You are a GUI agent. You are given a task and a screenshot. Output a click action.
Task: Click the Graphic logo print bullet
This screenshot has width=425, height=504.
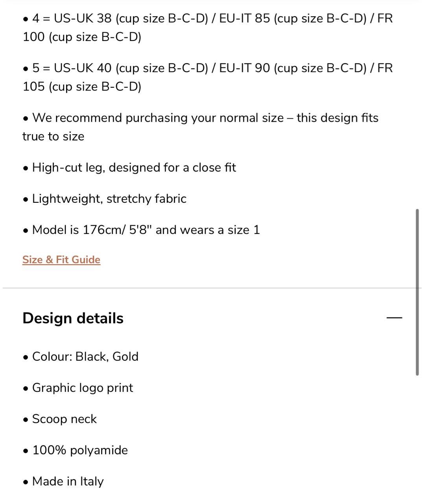[x=78, y=387]
